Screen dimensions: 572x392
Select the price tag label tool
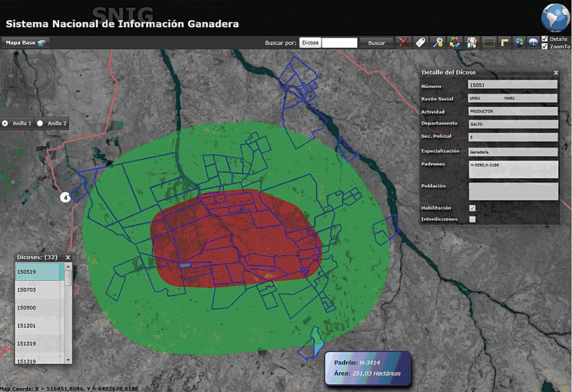point(420,43)
